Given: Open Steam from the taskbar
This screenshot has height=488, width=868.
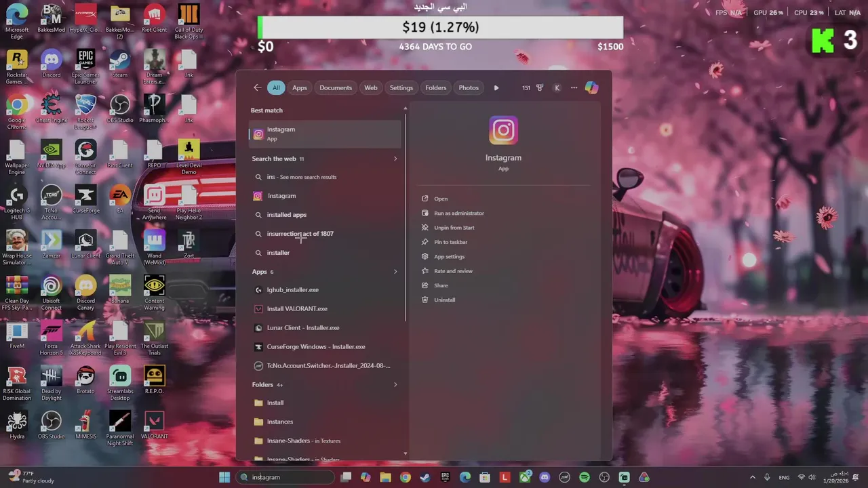Looking at the screenshot, I should pyautogui.click(x=425, y=477).
